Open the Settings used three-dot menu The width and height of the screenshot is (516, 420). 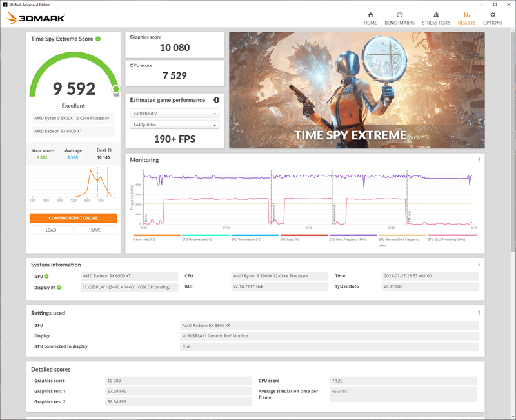pos(479,313)
